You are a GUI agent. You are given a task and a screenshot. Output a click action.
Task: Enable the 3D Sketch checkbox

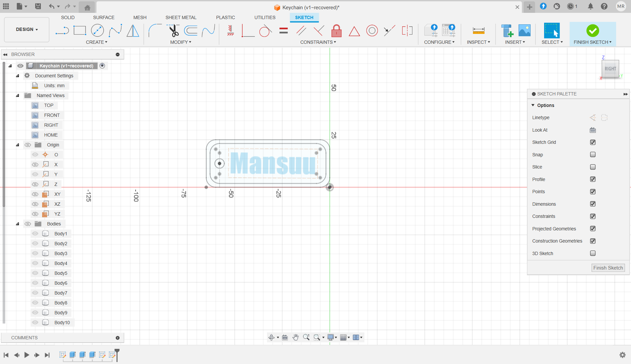(x=593, y=253)
